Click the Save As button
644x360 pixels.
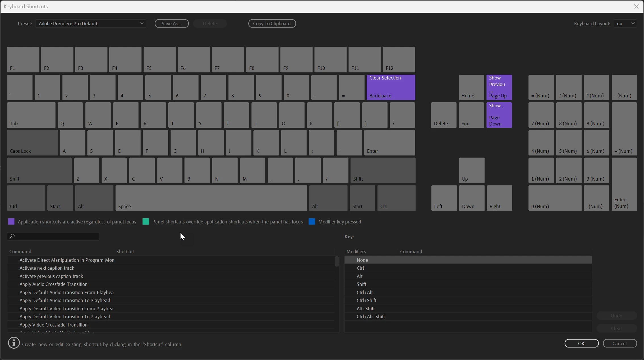pyautogui.click(x=171, y=24)
